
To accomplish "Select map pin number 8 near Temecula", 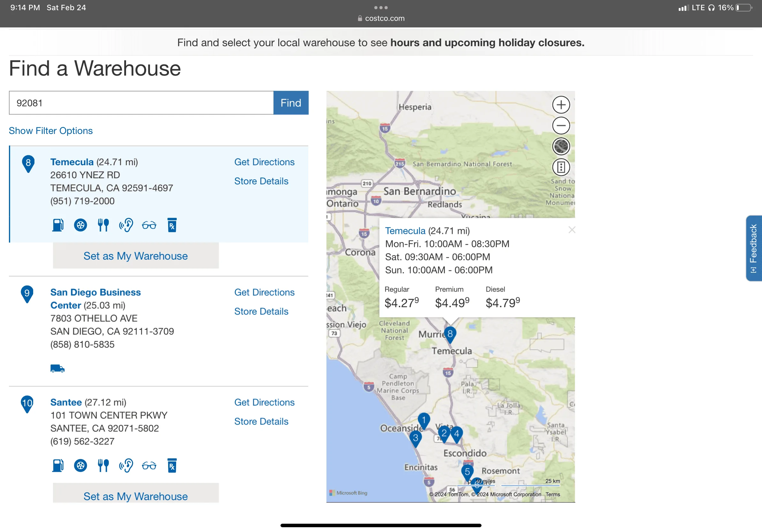I will click(450, 335).
